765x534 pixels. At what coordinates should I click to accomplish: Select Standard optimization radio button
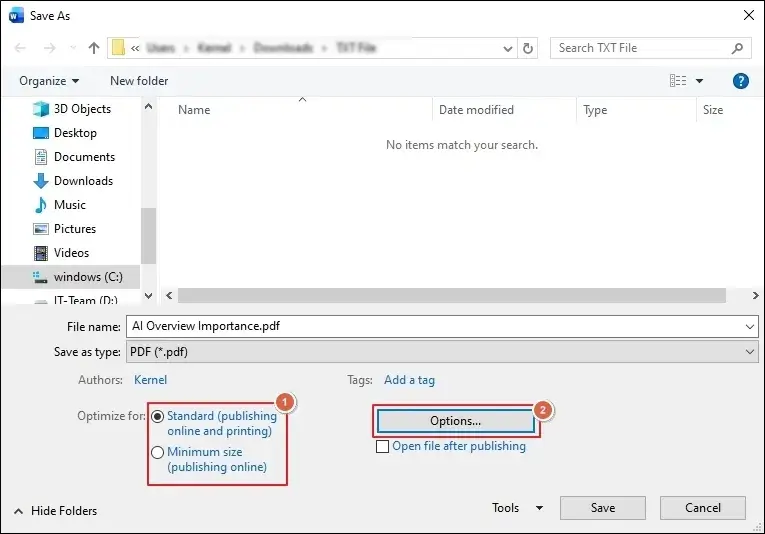point(158,416)
